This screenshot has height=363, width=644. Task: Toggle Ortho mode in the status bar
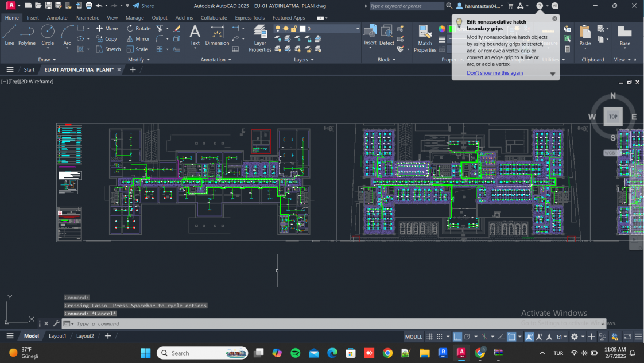point(457,337)
